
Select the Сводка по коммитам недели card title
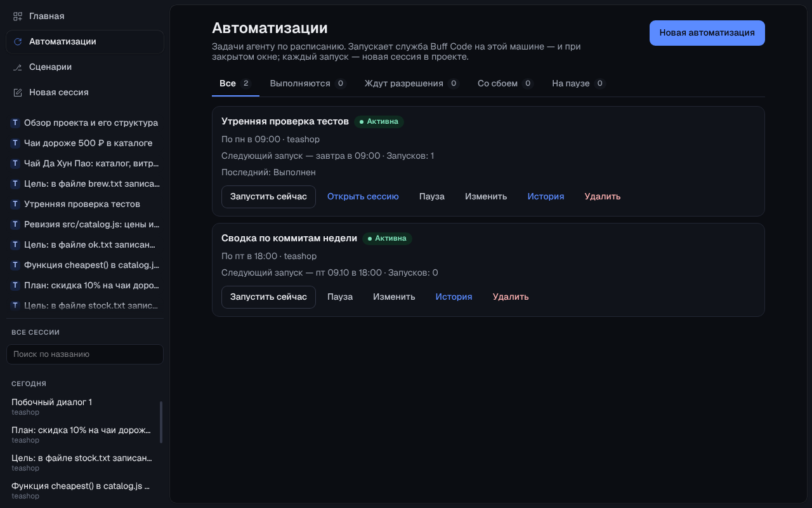pyautogui.click(x=289, y=238)
